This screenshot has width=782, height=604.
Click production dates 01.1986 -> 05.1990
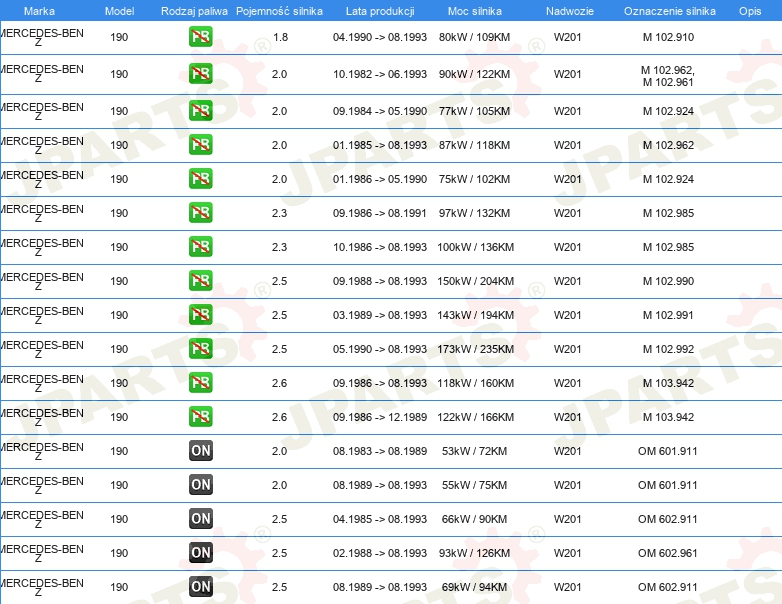tap(380, 179)
